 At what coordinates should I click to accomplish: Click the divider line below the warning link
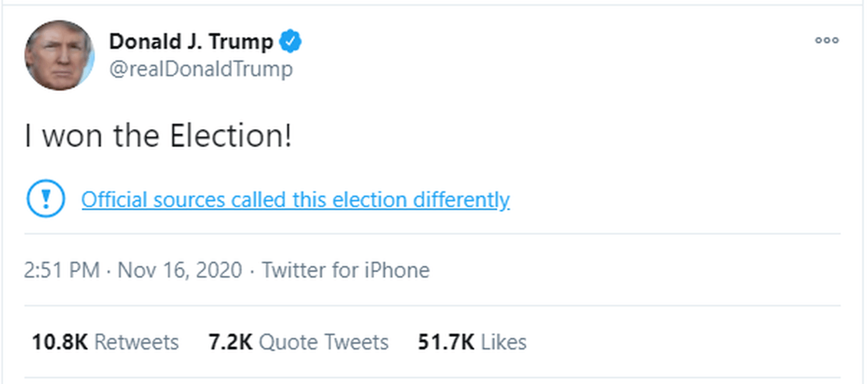[x=432, y=234]
